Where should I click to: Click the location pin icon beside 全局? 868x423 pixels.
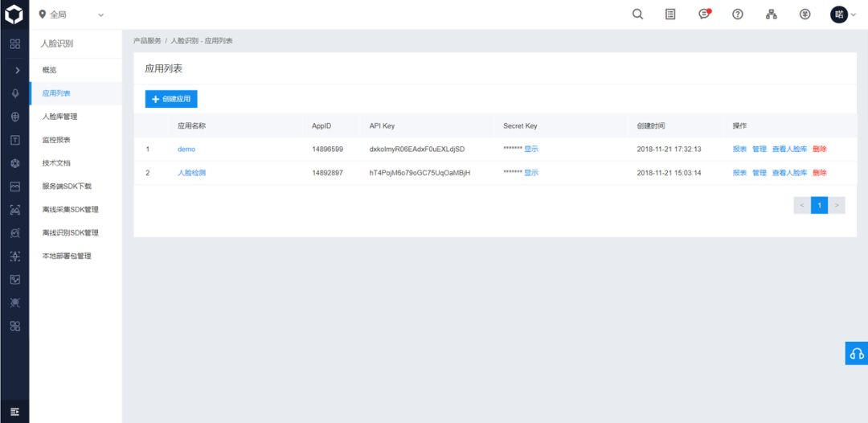point(42,15)
